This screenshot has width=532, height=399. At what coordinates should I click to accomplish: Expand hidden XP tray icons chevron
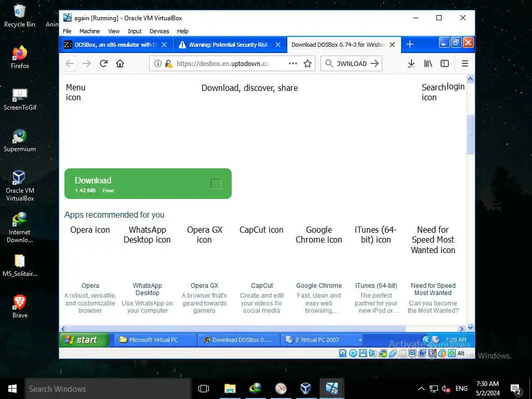pyautogui.click(x=426, y=340)
